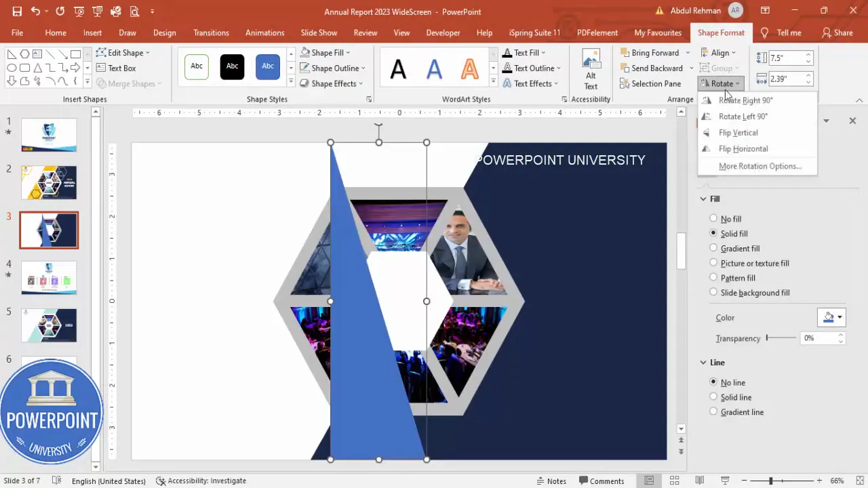Open the fill Color picker button
Viewport: 868px width, 488px height.
[x=831, y=317]
